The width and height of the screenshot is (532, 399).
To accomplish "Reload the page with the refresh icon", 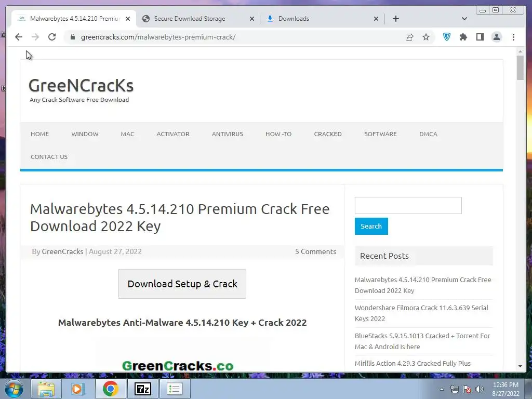I will (52, 37).
